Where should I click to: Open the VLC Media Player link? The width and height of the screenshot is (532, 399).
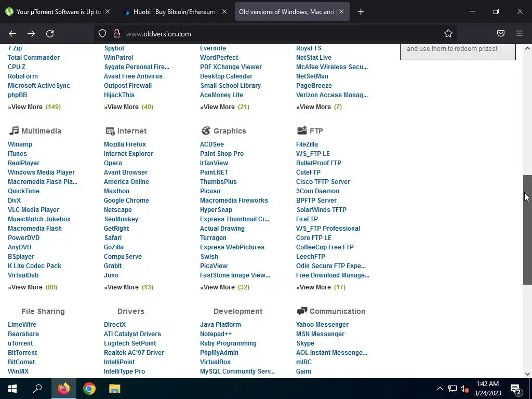(x=34, y=210)
